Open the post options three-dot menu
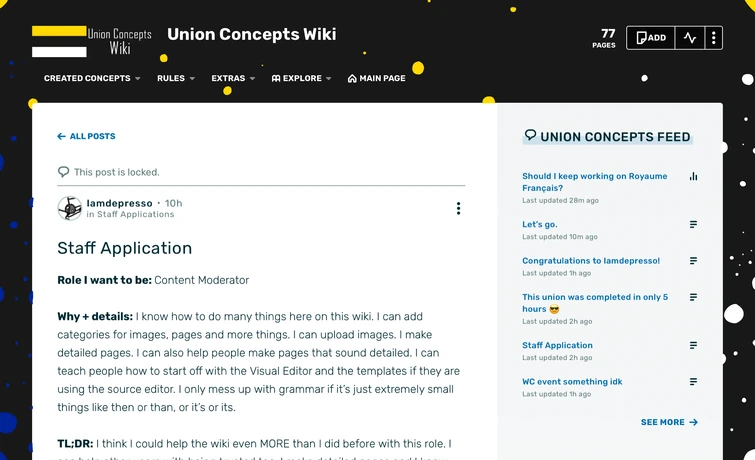 (x=458, y=208)
